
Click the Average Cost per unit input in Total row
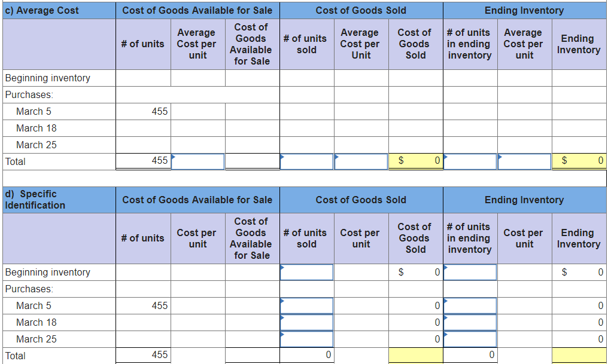click(x=197, y=161)
